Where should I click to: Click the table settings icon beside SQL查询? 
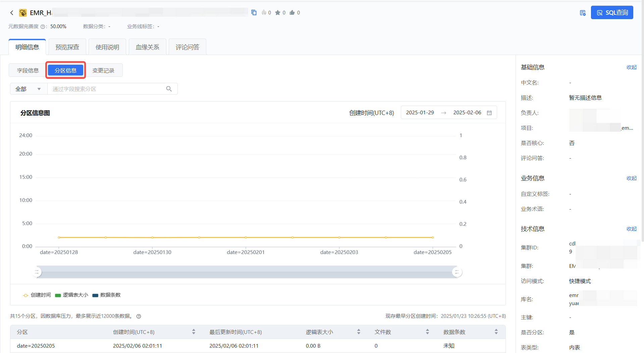coord(583,13)
